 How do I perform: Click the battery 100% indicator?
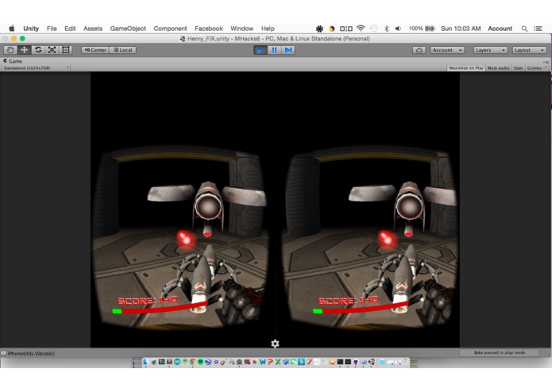[x=422, y=29]
